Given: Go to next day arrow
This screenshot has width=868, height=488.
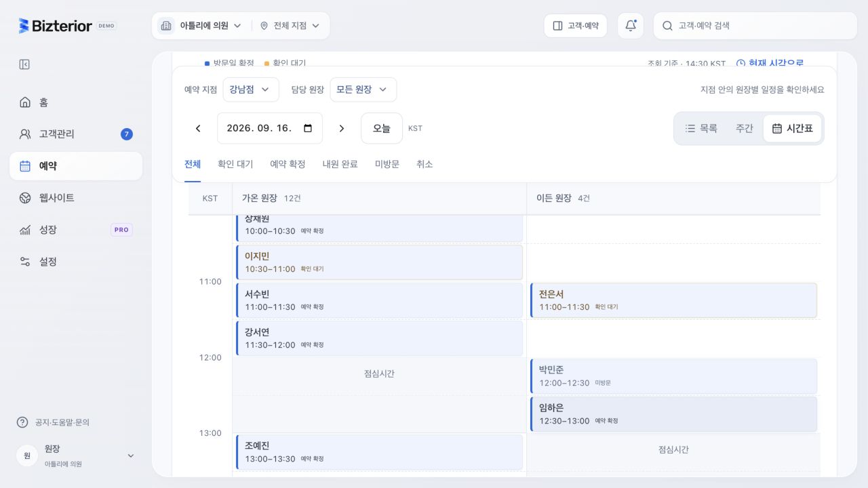Looking at the screenshot, I should (x=342, y=128).
